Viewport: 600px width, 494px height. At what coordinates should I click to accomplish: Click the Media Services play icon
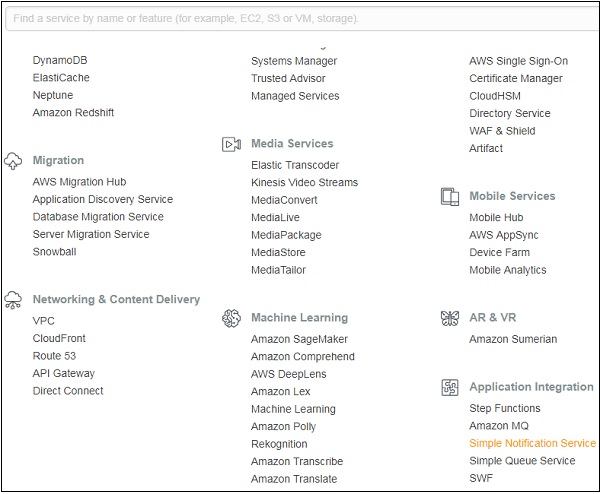tap(232, 144)
